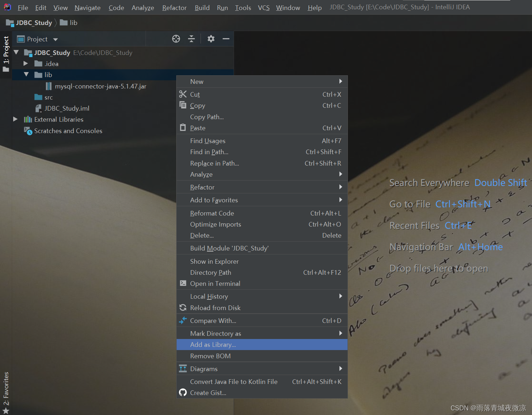Click the Collapse All icon in Project panel
The height and width of the screenshot is (415, 532).
click(192, 39)
